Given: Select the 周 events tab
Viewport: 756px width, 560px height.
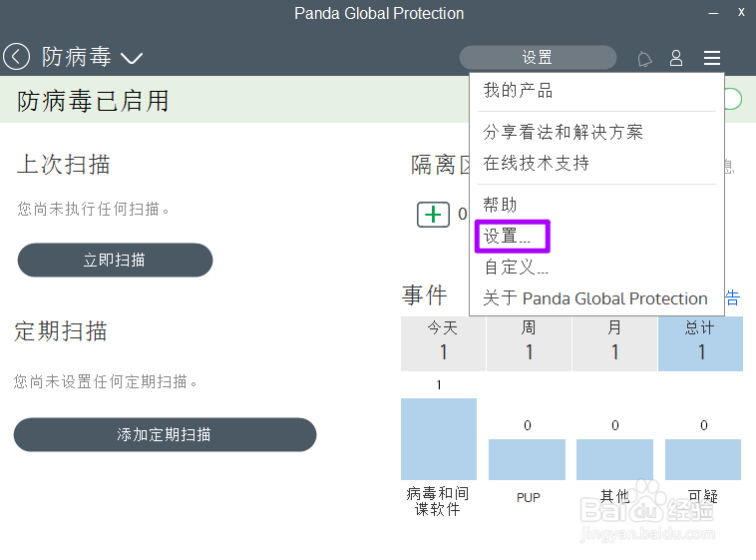Looking at the screenshot, I should tap(529, 343).
